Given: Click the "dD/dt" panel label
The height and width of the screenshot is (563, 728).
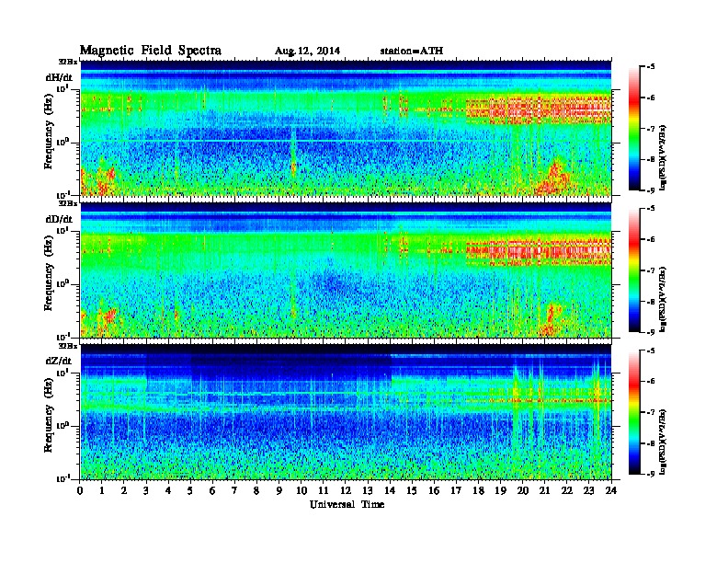Looking at the screenshot, I should click(x=59, y=219).
